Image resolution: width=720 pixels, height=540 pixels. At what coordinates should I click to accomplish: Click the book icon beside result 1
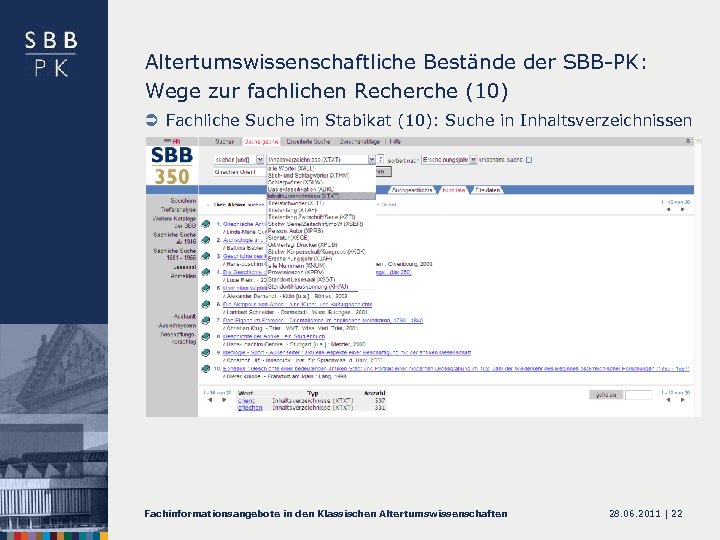[206, 224]
